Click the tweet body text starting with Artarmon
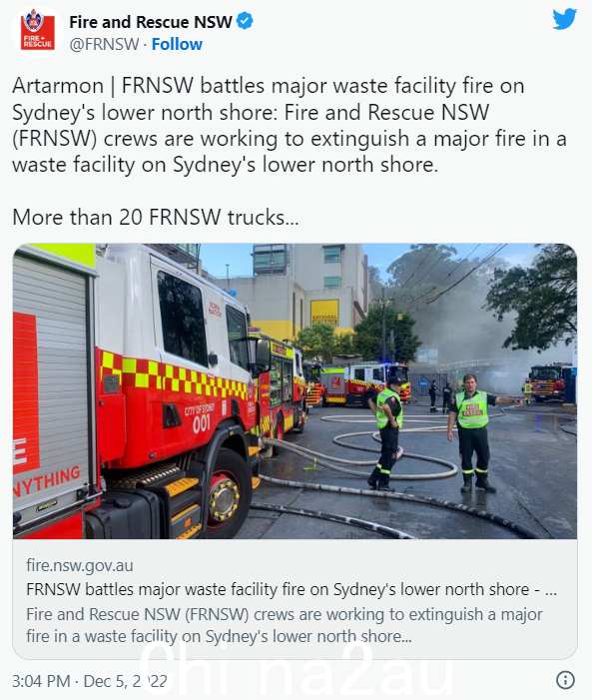Screen dimensions: 592x700 pos(290,125)
